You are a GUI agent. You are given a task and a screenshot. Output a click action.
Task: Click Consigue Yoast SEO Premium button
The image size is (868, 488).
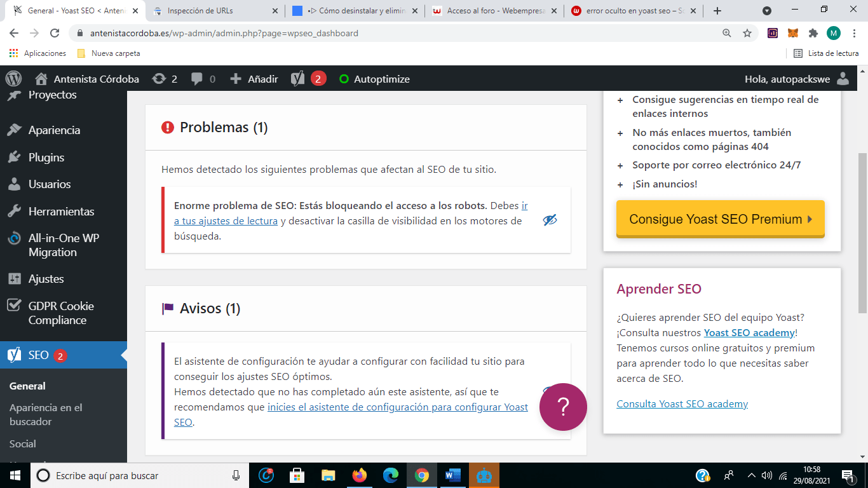(720, 219)
